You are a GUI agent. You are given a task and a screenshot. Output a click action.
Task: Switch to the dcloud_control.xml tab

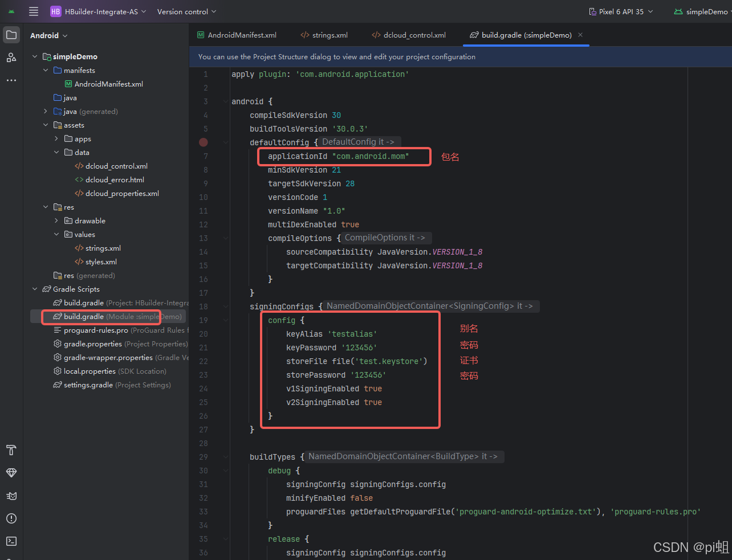pyautogui.click(x=409, y=35)
